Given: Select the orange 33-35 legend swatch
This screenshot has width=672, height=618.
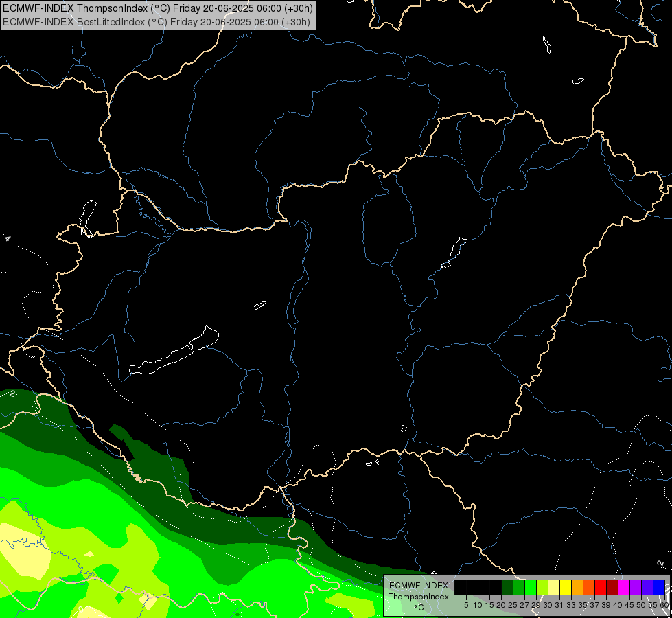Looking at the screenshot, I should (577, 587).
